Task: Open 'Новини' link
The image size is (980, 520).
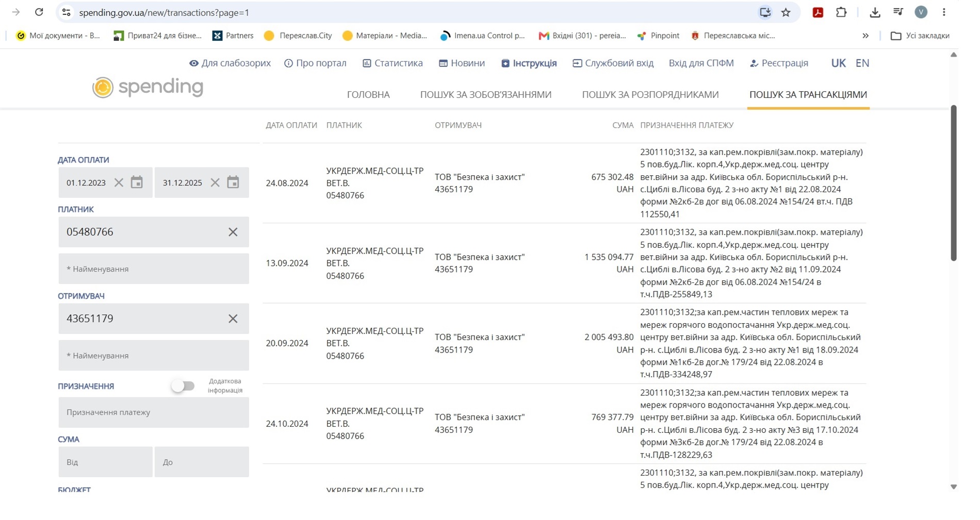Action: click(462, 63)
